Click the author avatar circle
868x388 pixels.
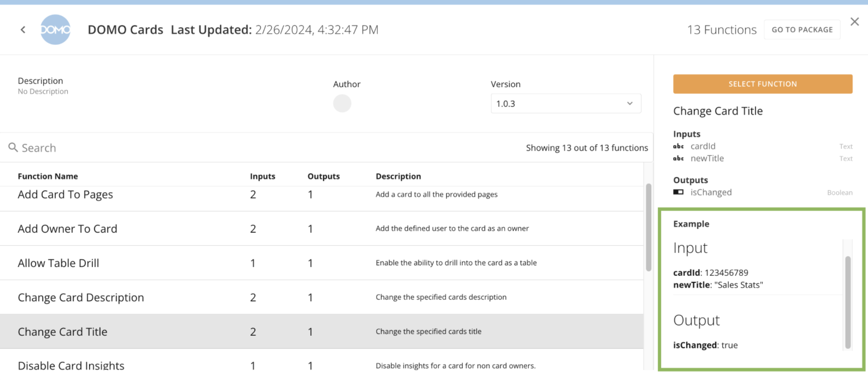(342, 103)
